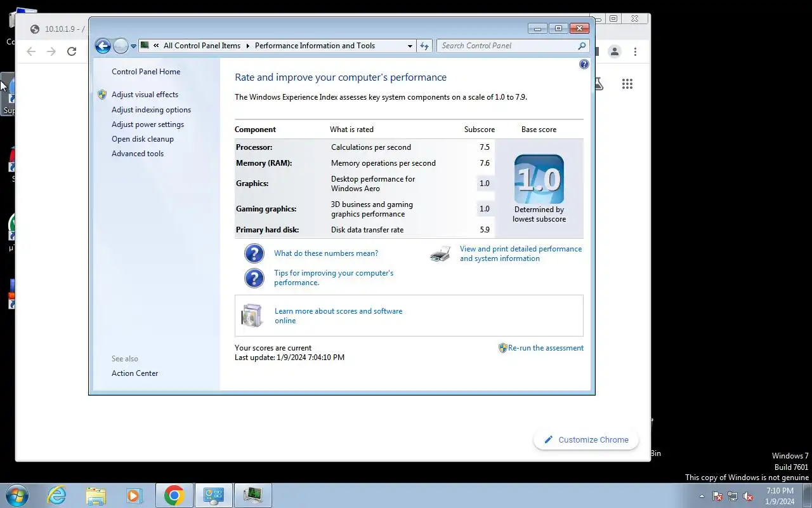Screen dimensions: 812x508
Task: Click the printer icon
Action: pos(440,254)
